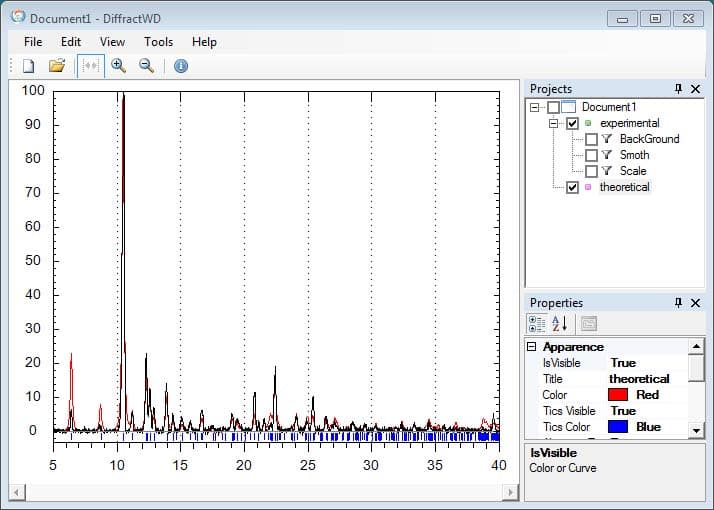Enable the BackGround filter checkbox
This screenshot has width=714, height=510.
pos(591,139)
